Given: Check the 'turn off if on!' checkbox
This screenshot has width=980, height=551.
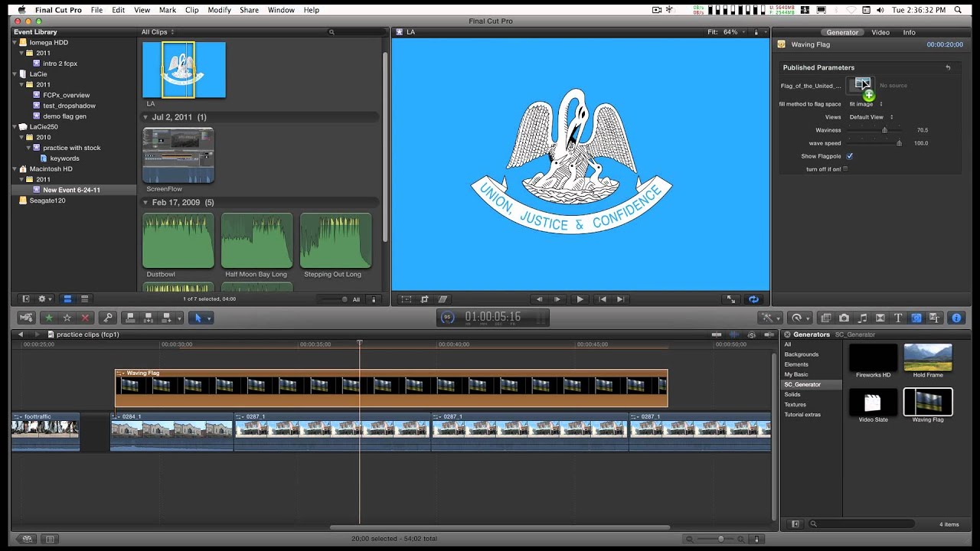Looking at the screenshot, I should (x=845, y=169).
